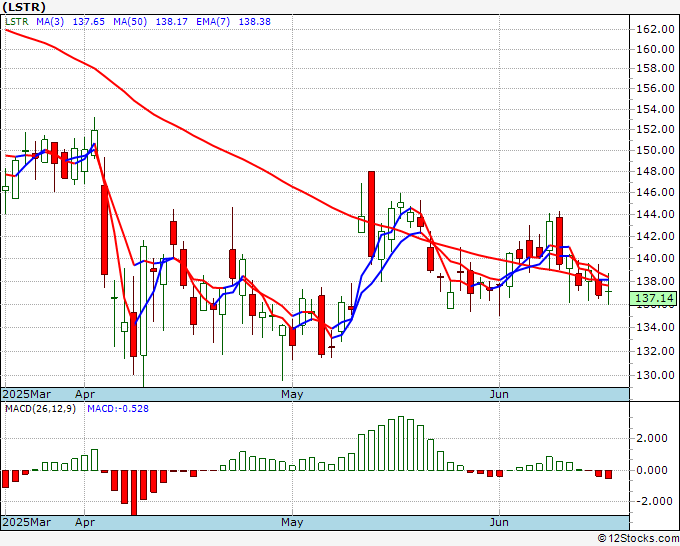Viewport: 680px width, 546px height.
Task: Click 2025Mar on the MACD panel axis
Action: 27,522
